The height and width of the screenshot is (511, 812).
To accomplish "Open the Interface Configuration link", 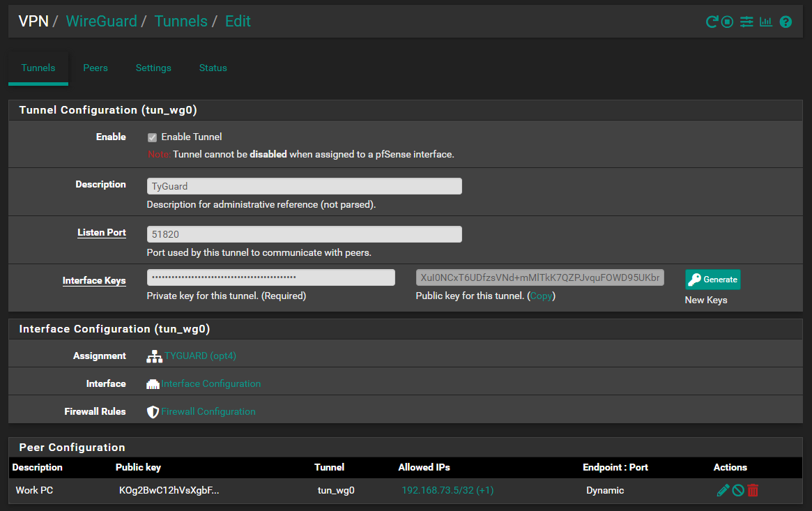I will (211, 383).
